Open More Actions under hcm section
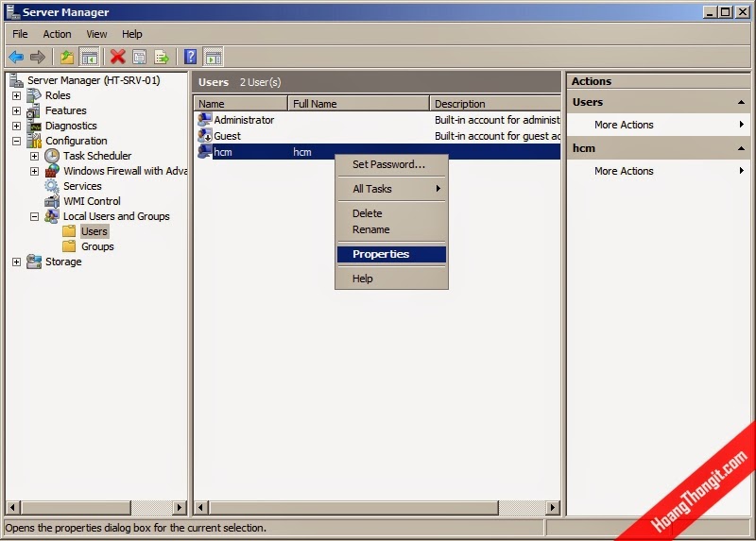The height and width of the screenshot is (541, 756). pyautogui.click(x=658, y=171)
